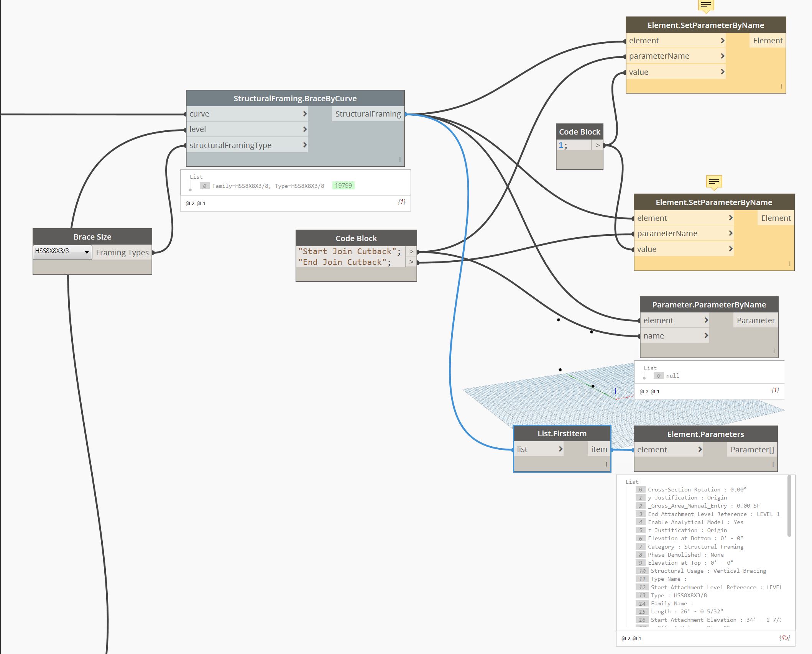The width and height of the screenshot is (812, 654).
Task: Click "Start Join Cutback" output port arrow
Action: (x=411, y=251)
